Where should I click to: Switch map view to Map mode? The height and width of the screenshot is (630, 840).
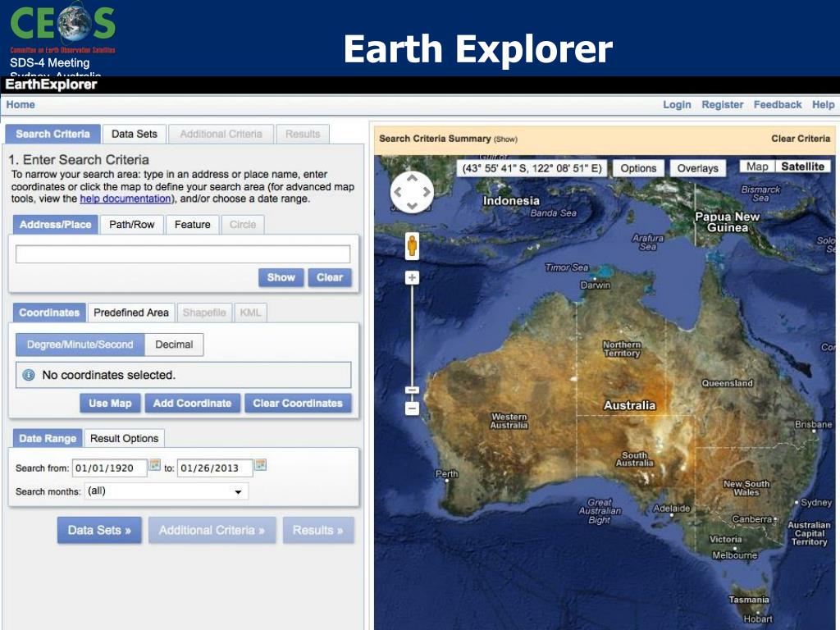click(x=757, y=167)
